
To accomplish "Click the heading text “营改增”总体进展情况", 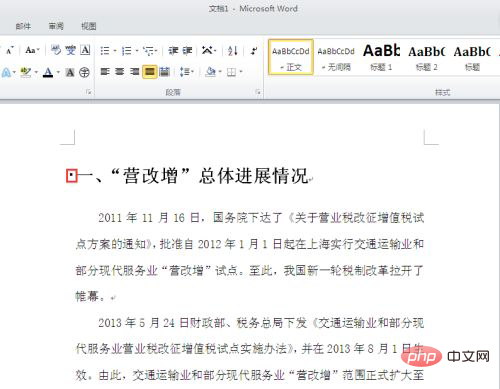I will pos(210,176).
